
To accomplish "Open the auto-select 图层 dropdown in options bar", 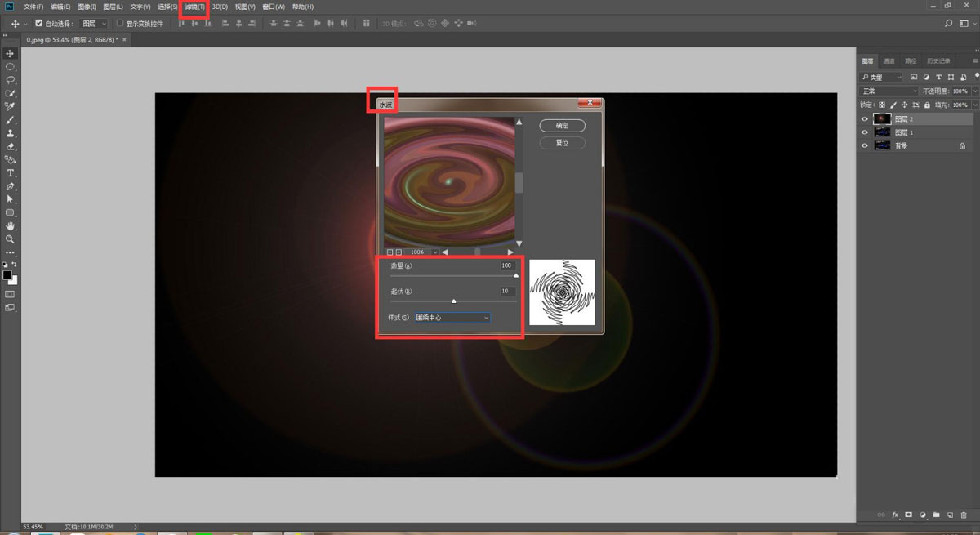I will (95, 24).
